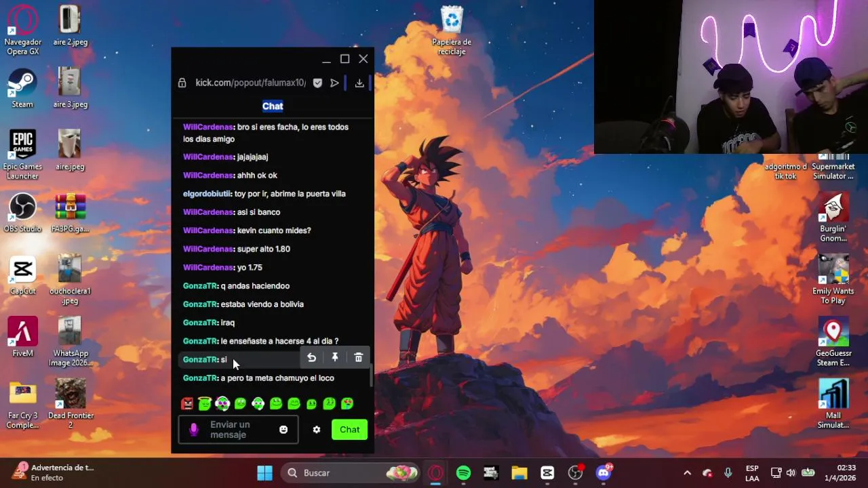Click the purple microphone icon in message box

[193, 430]
